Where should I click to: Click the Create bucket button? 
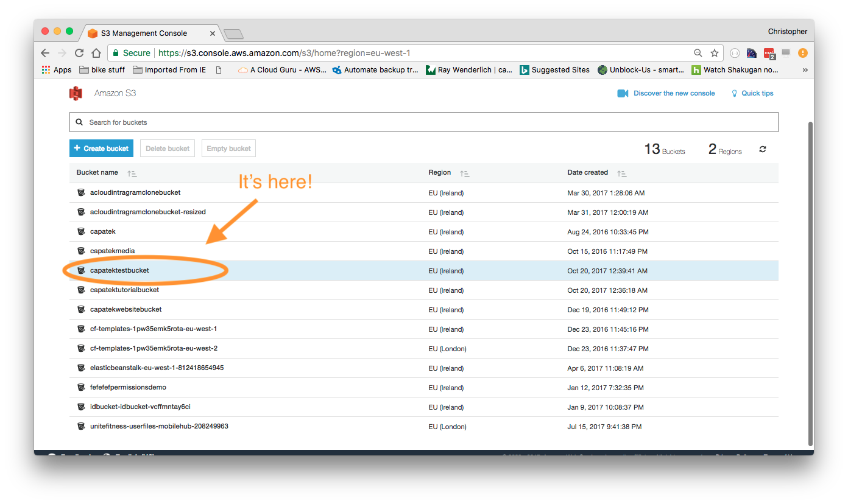[101, 149]
